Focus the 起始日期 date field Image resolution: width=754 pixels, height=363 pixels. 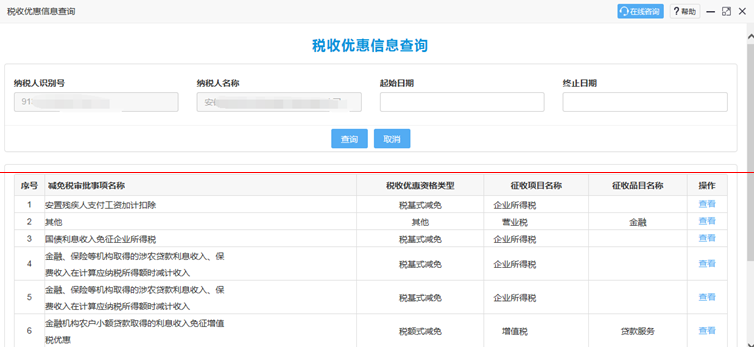(x=462, y=102)
